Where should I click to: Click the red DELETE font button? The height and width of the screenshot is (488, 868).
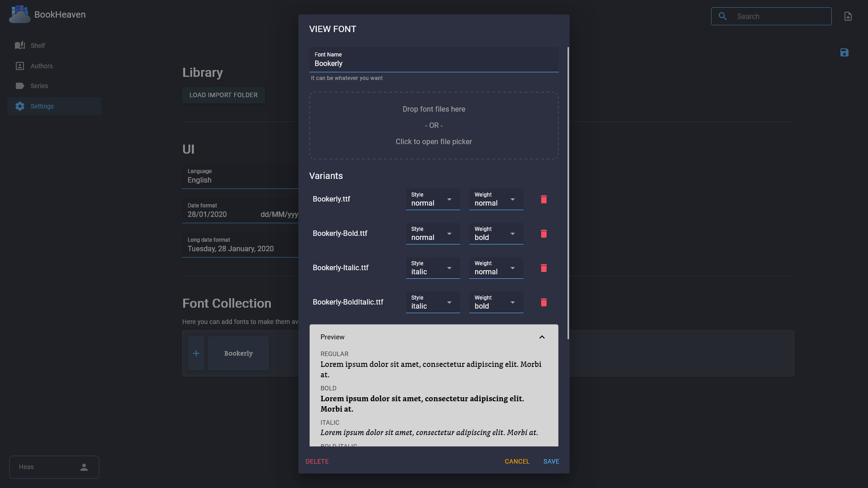317,461
